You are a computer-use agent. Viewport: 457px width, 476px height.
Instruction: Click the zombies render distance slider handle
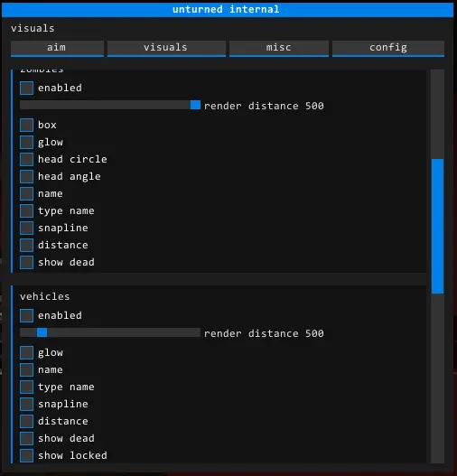point(195,105)
